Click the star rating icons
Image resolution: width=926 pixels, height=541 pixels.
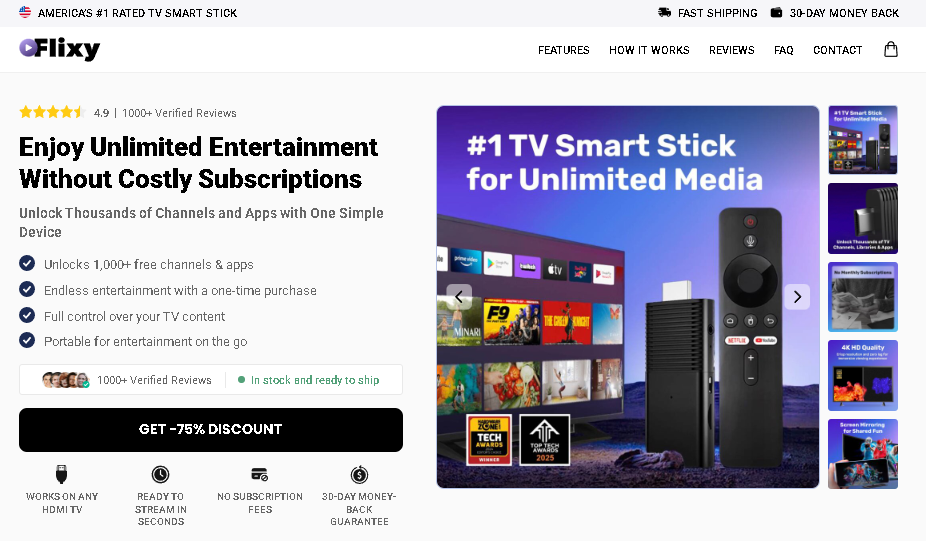tap(53, 112)
